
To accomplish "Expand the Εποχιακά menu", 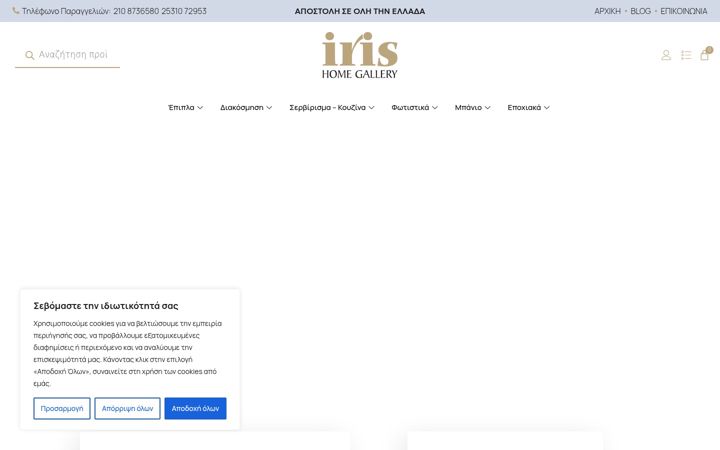I will pyautogui.click(x=529, y=107).
